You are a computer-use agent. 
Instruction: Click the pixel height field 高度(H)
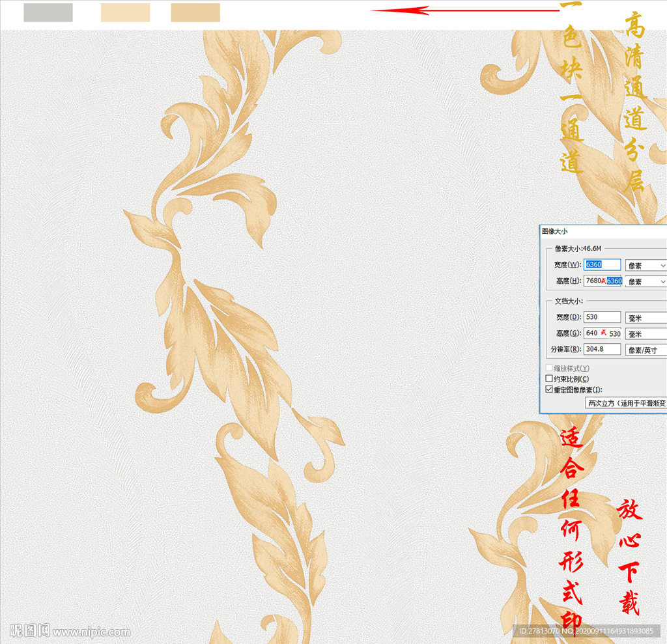click(x=603, y=281)
